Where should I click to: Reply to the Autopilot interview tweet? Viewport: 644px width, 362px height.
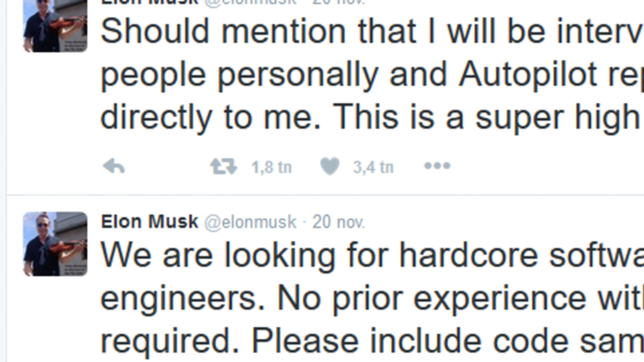(114, 167)
